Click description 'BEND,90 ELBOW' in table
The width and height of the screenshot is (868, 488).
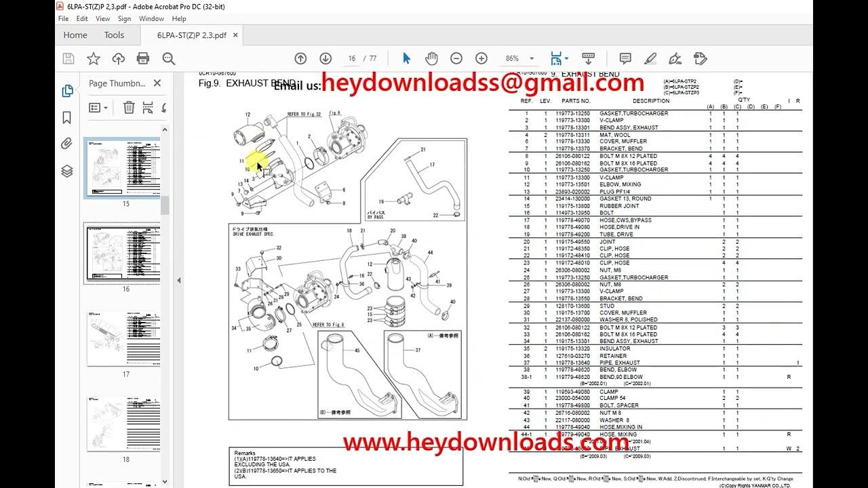621,377
